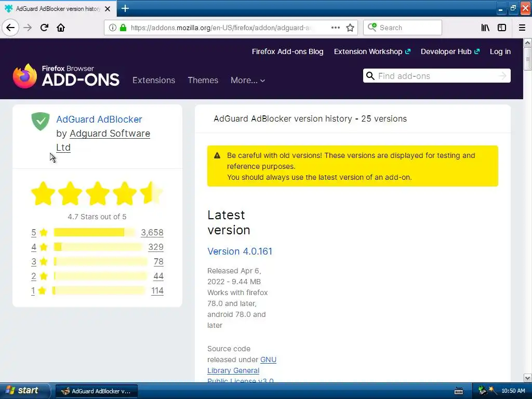
Task: Open the Firefox Add-ons Blog link
Action: click(x=287, y=51)
